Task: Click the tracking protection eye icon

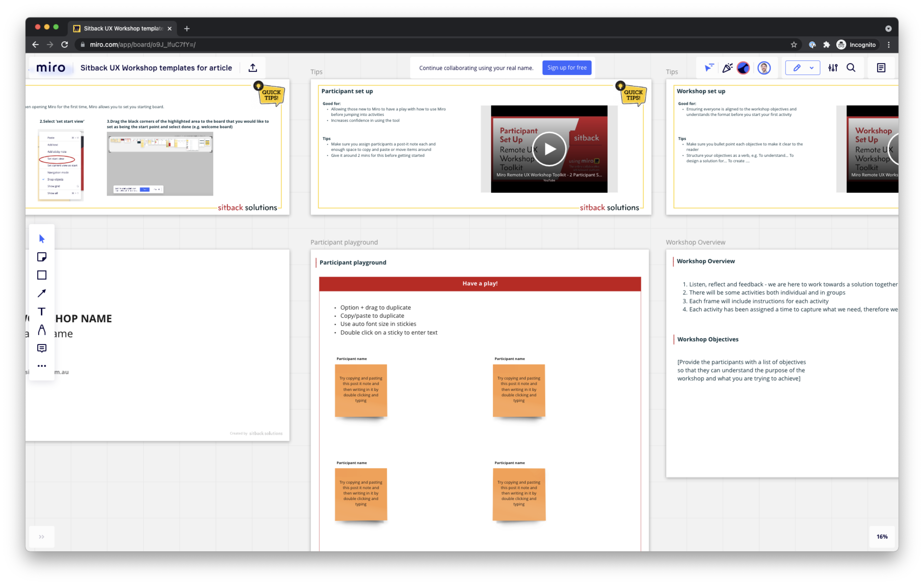Action: 812,45
